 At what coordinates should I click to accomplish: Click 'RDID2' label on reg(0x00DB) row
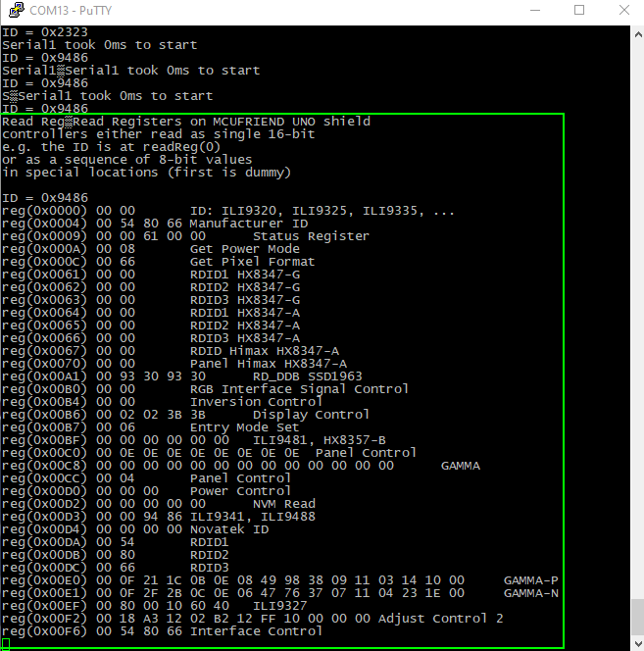[209, 554]
